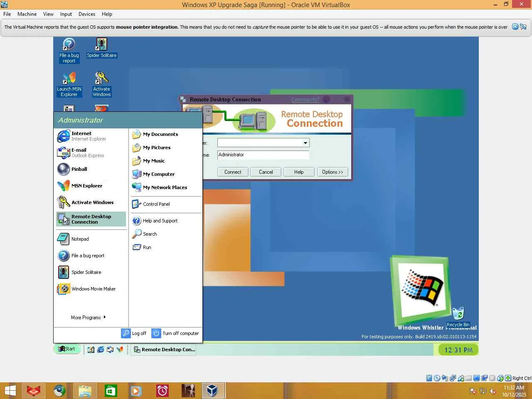Click the MSN butterfly Quick Launch icon
Image resolution: width=532 pixels, height=399 pixels.
120,350
